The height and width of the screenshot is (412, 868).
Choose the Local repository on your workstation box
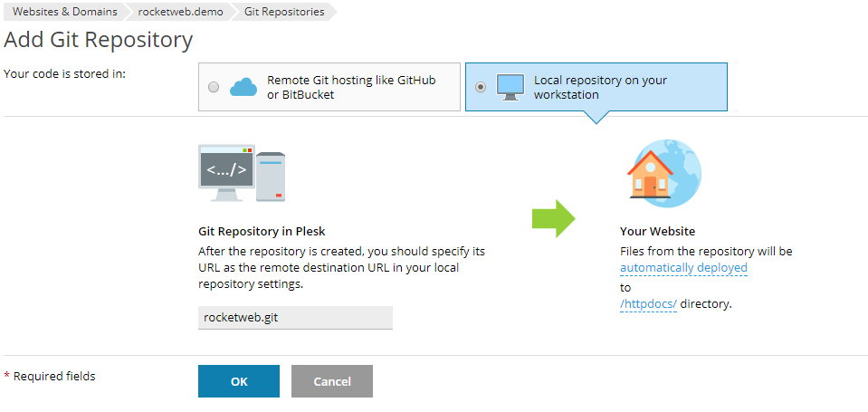click(596, 87)
